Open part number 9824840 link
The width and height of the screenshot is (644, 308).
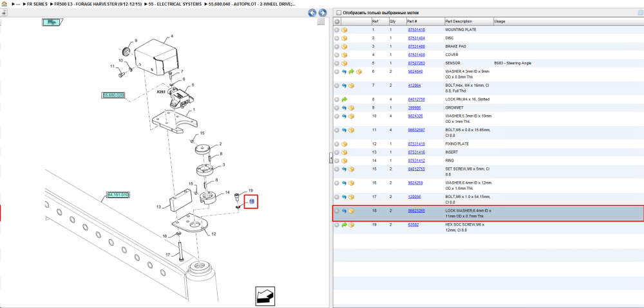tap(415, 71)
